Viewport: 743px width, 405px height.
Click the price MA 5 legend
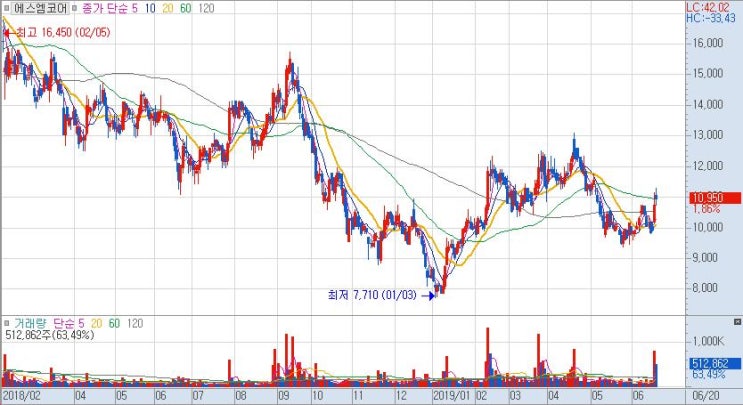pyautogui.click(x=135, y=9)
